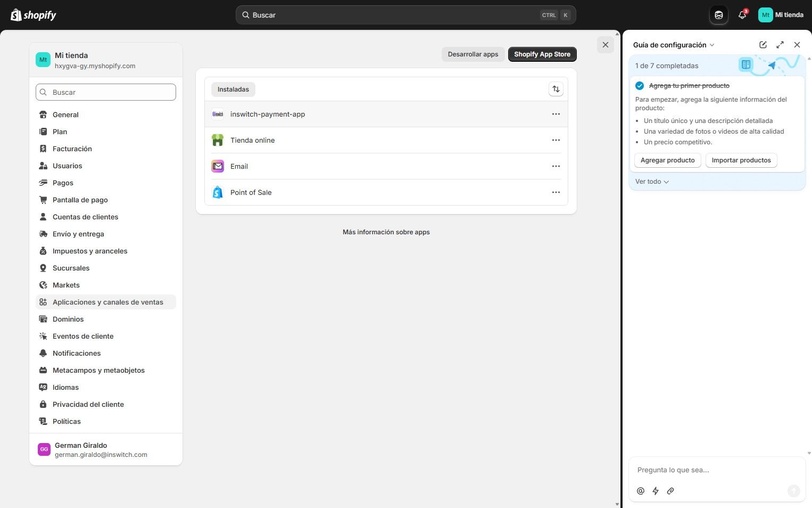Select the Instaladas tab
Image resolution: width=812 pixels, height=508 pixels.
(233, 89)
